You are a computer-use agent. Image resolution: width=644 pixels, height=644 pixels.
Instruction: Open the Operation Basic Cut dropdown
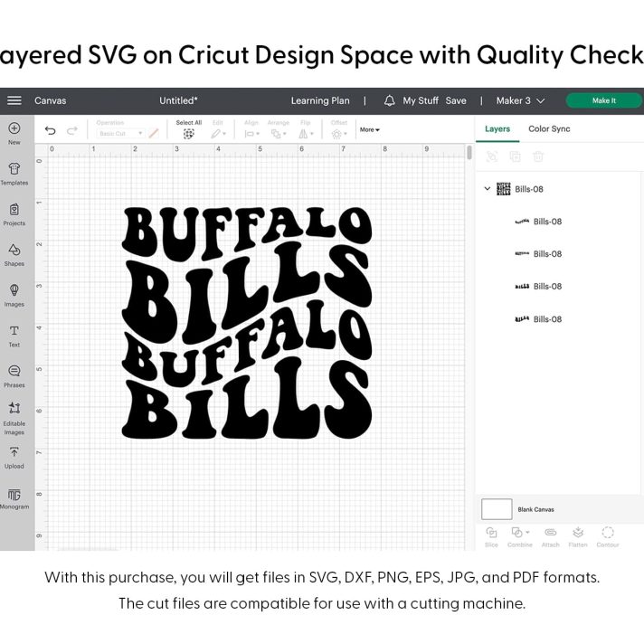(120, 134)
